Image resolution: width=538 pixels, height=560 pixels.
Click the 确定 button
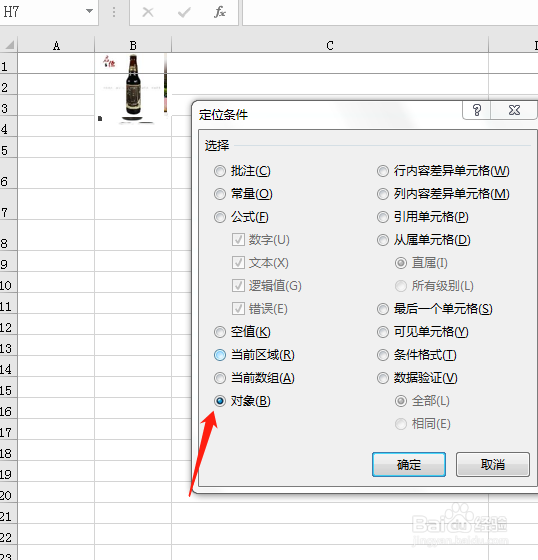[x=409, y=464]
